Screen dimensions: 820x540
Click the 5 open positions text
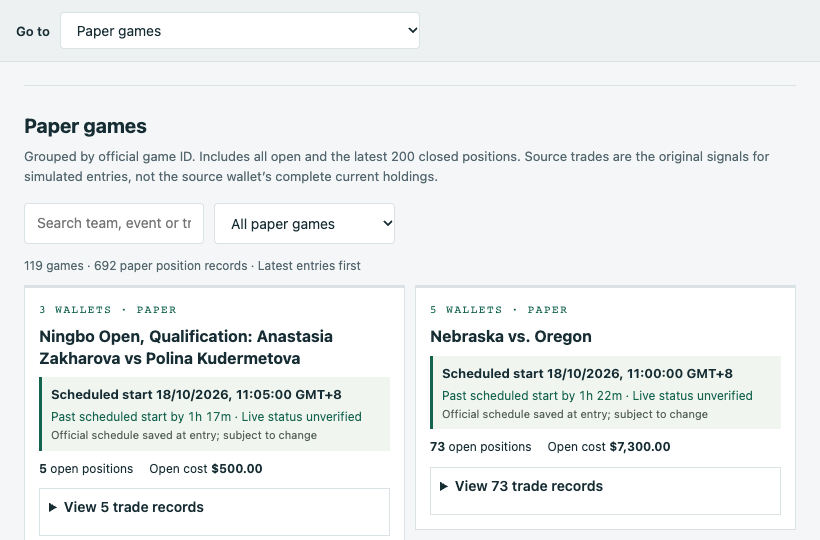[x=86, y=468]
